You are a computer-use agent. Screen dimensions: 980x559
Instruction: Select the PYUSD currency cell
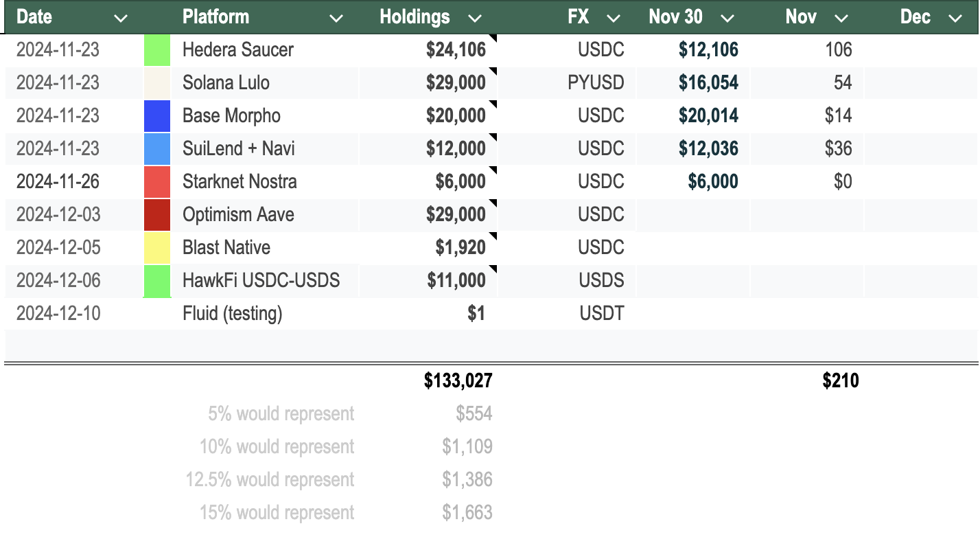point(567,82)
